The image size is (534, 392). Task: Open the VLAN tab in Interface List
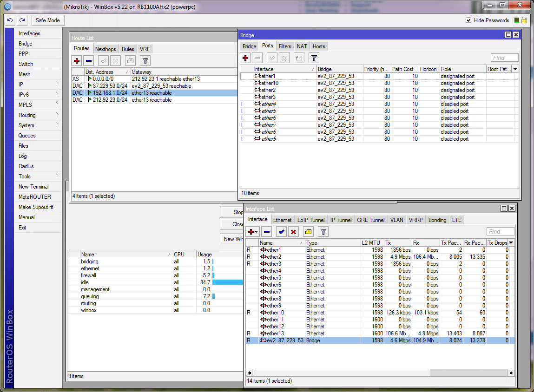click(396, 220)
